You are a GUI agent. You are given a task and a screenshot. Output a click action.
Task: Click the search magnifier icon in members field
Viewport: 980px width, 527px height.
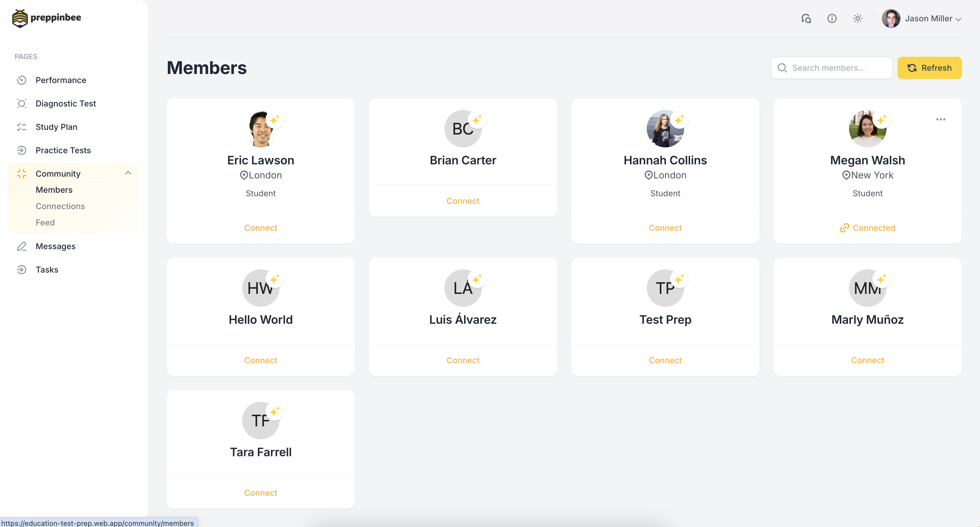point(782,68)
